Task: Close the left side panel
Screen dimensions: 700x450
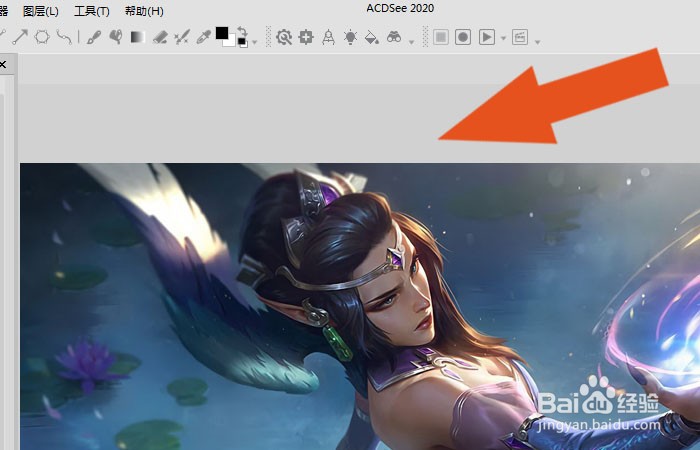Action: pos(3,65)
